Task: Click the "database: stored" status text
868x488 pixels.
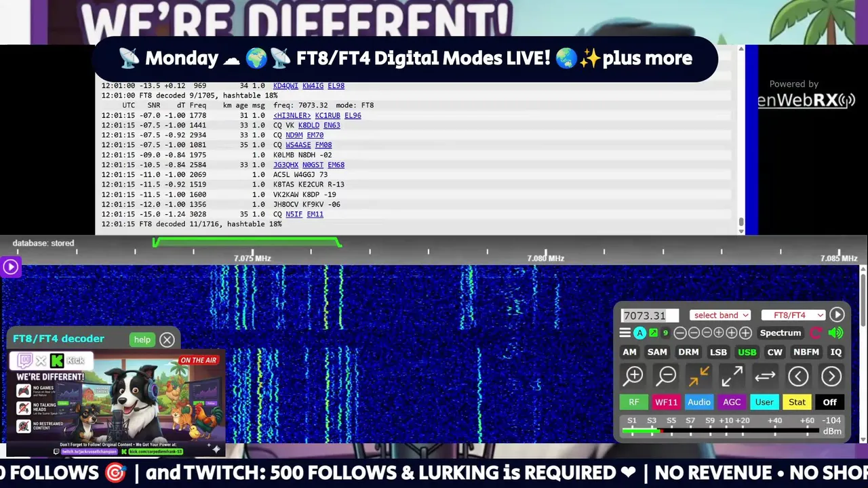Action: coord(43,243)
